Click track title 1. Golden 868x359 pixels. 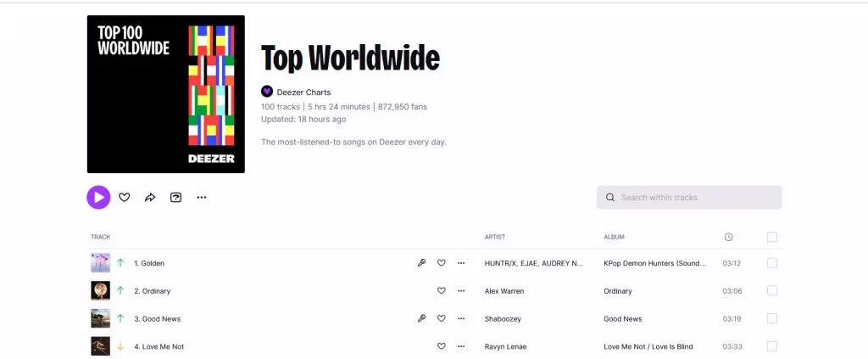point(149,263)
